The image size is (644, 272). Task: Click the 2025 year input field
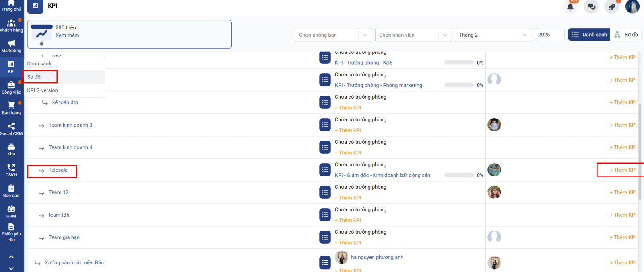click(549, 35)
